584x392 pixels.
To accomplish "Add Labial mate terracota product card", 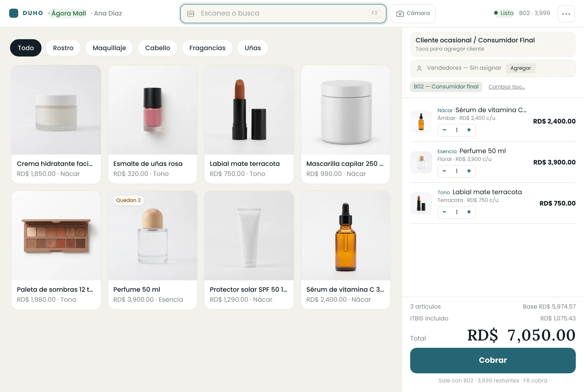I will click(249, 124).
